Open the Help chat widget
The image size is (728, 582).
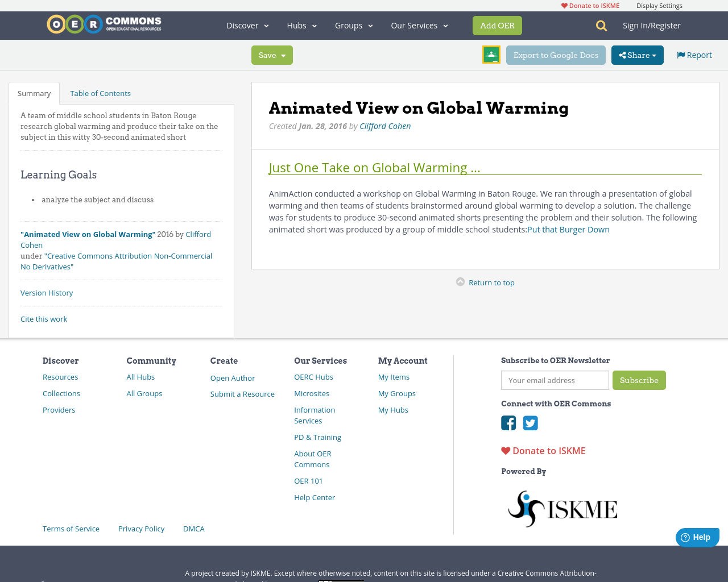coord(697,537)
